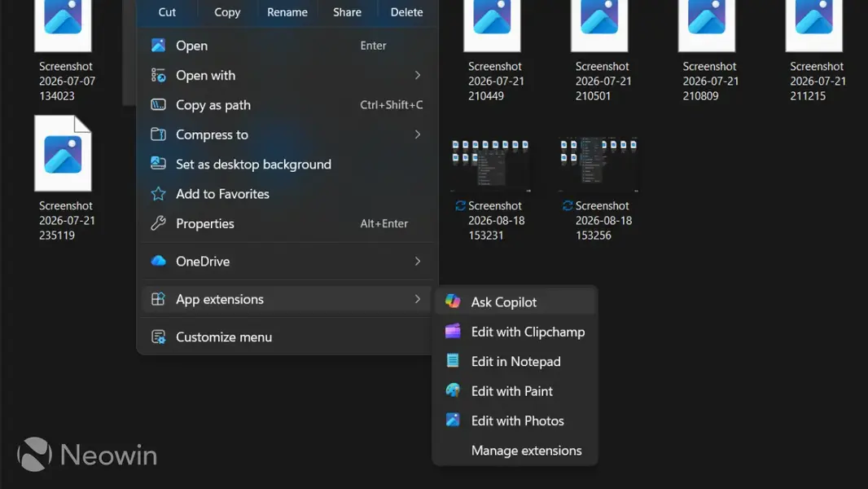Choose Ask Copilot in submenu

click(x=515, y=302)
